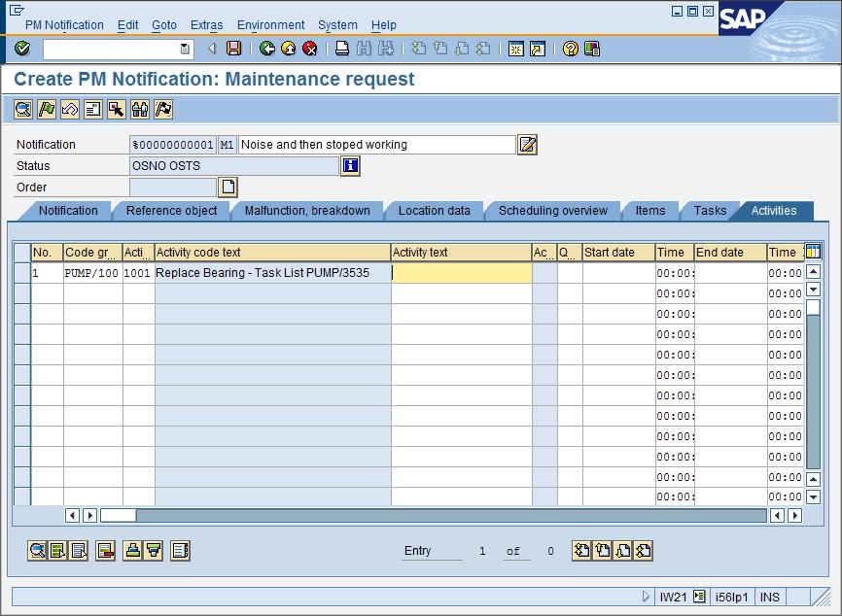Switch to the Malfunction, breakdown tab
Image resolution: width=842 pixels, height=616 pixels.
(x=307, y=211)
